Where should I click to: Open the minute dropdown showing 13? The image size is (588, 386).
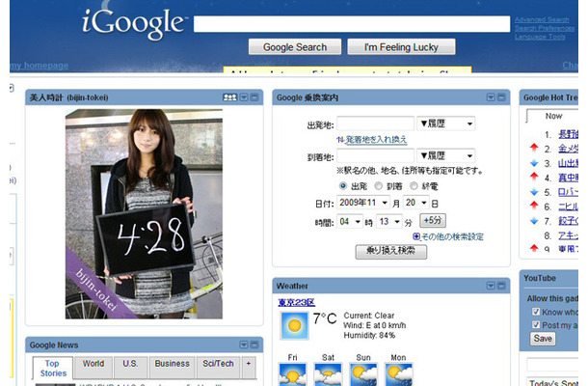(389, 222)
